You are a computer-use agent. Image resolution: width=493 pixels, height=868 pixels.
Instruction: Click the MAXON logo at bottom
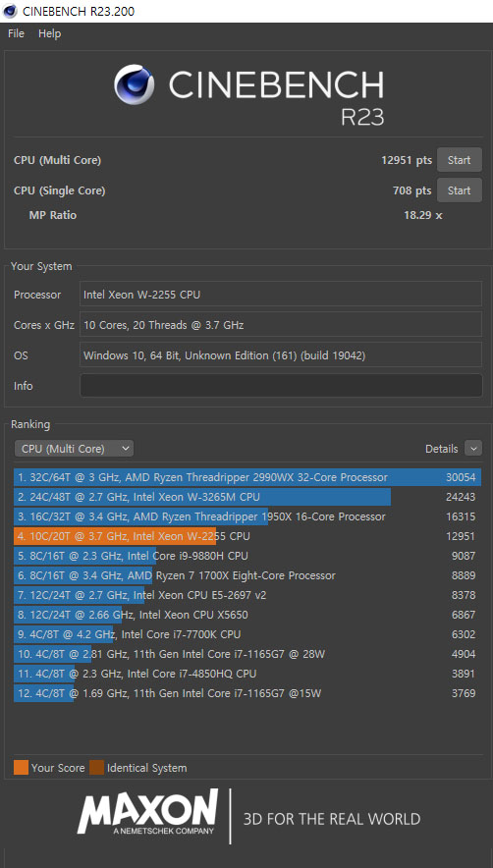pyautogui.click(x=148, y=812)
